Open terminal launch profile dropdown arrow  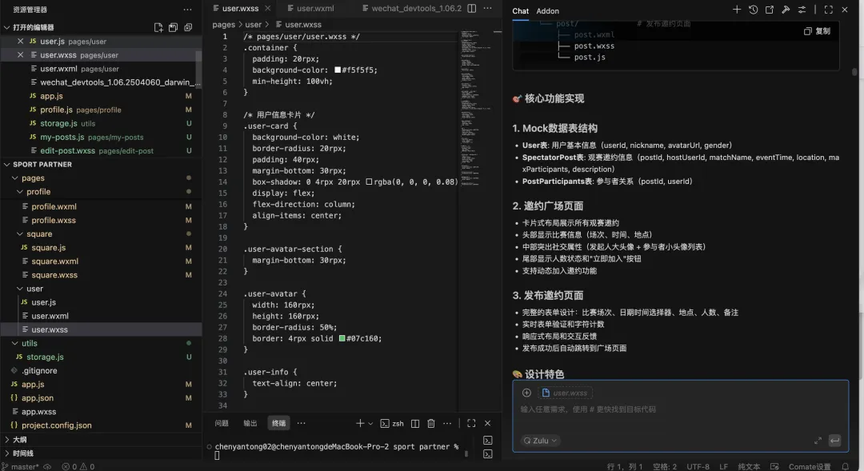tap(370, 423)
